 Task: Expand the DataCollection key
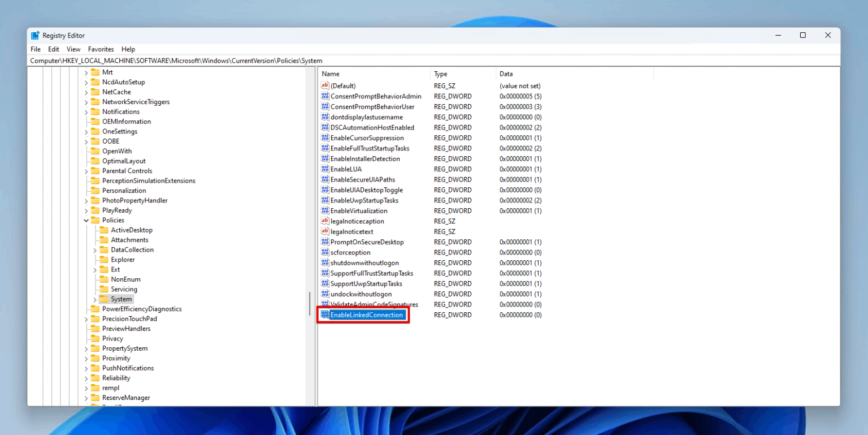[x=94, y=249]
